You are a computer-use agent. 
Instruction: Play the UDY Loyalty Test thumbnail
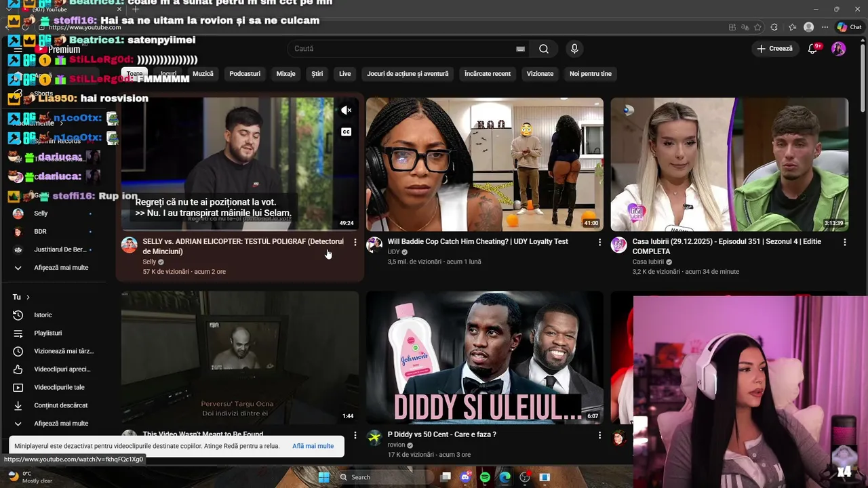(x=485, y=165)
